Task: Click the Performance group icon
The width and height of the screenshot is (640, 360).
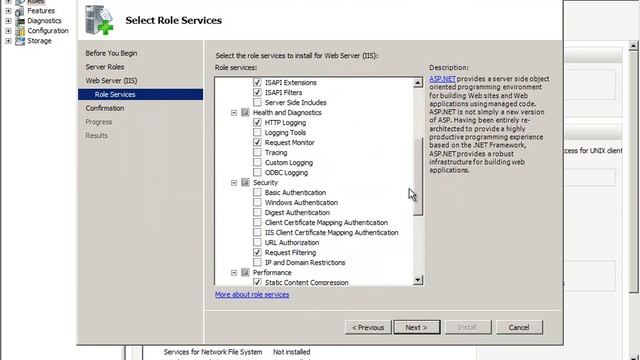Action: [x=245, y=272]
